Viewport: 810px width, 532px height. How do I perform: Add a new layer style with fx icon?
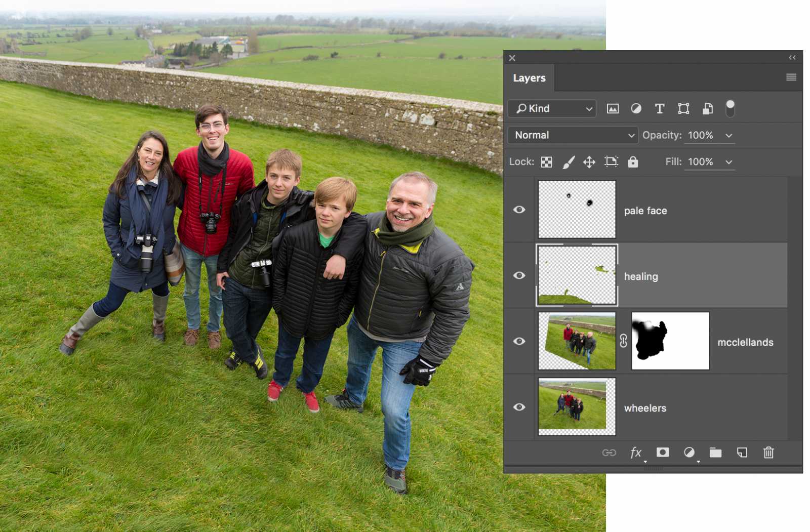636,453
